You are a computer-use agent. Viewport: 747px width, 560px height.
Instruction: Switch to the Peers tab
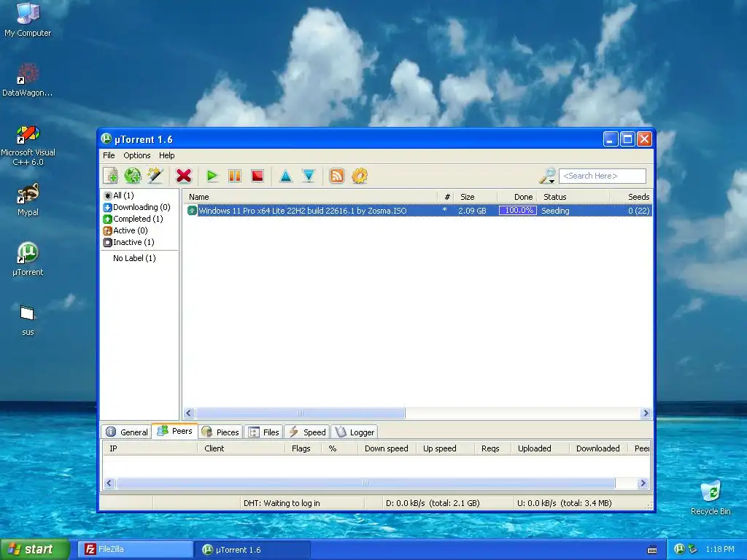175,431
